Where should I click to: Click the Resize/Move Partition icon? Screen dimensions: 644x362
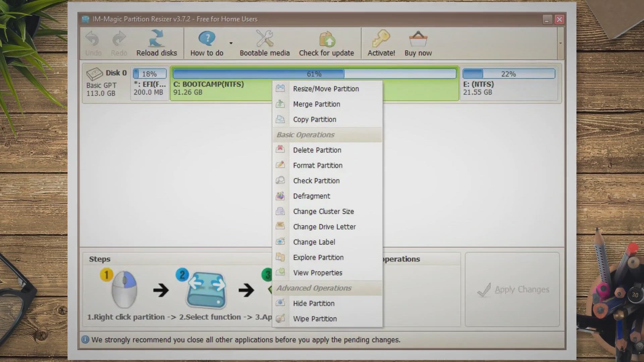[x=280, y=88]
